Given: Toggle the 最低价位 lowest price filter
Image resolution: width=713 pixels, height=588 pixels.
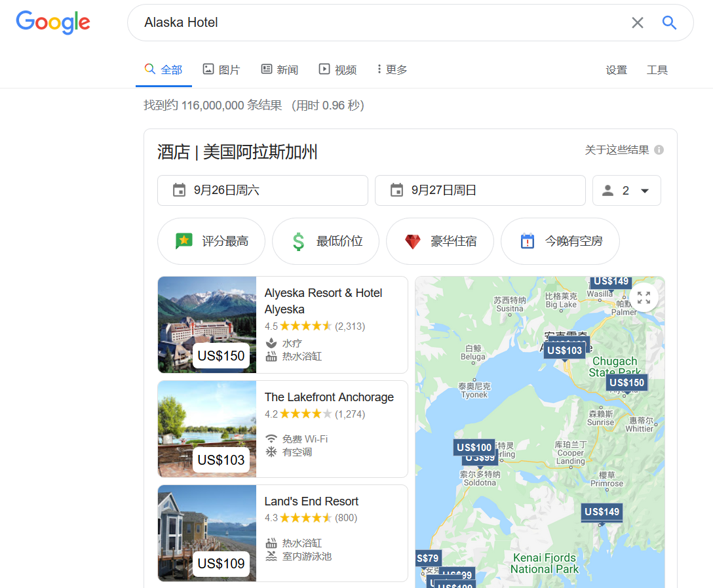Looking at the screenshot, I should click(326, 241).
